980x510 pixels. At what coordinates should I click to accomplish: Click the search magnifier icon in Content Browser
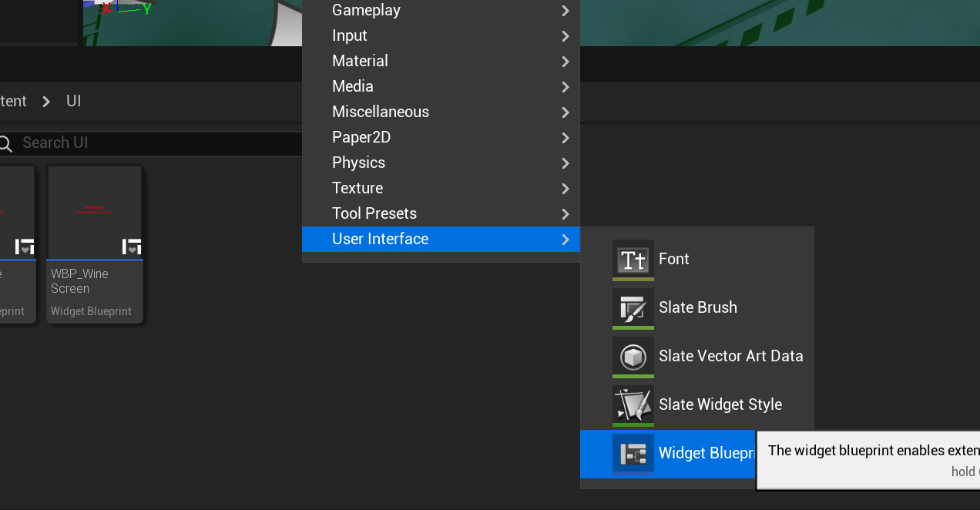click(x=5, y=143)
